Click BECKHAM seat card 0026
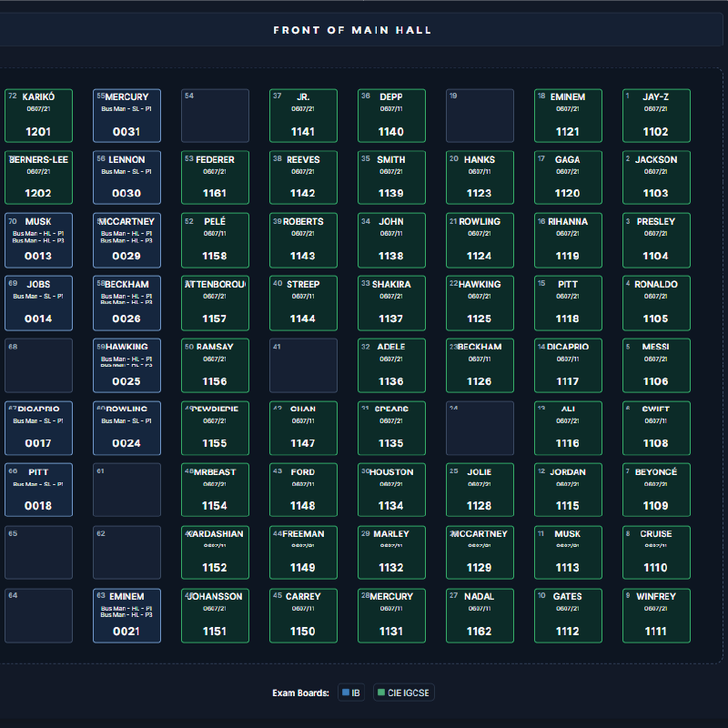728x728 pixels. 126,303
